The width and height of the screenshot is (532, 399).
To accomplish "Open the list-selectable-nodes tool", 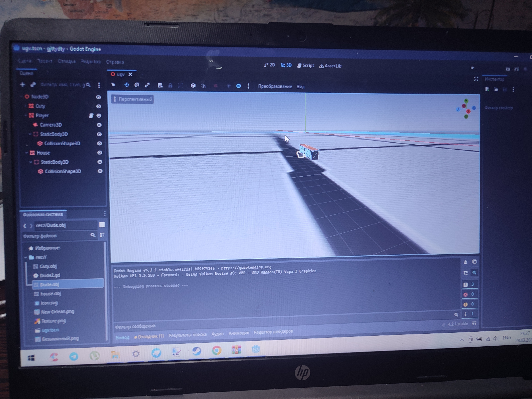I will tap(160, 85).
